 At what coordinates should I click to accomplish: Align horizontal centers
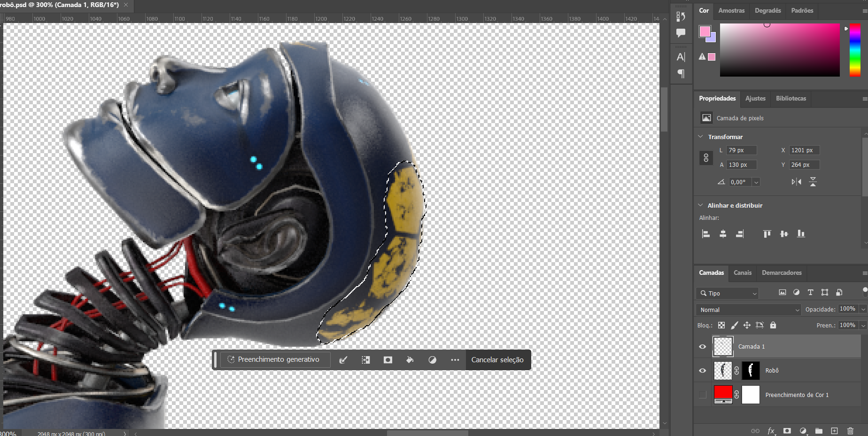[x=723, y=234]
